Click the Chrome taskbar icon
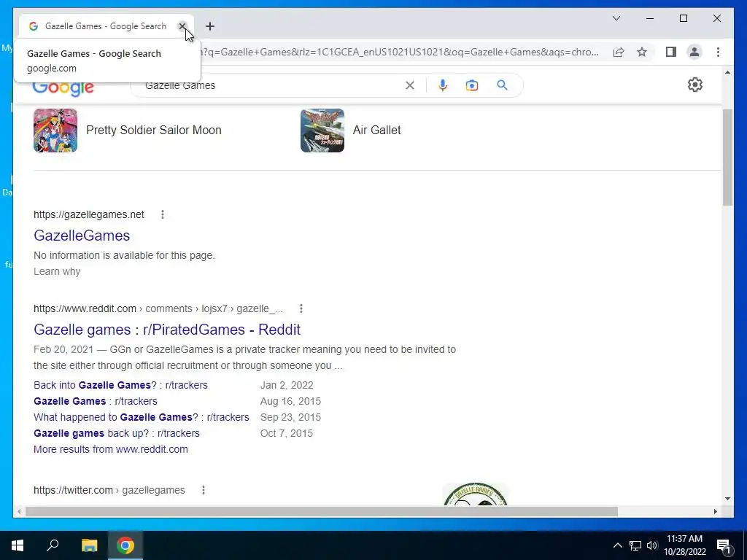The width and height of the screenshot is (747, 560). click(x=125, y=545)
